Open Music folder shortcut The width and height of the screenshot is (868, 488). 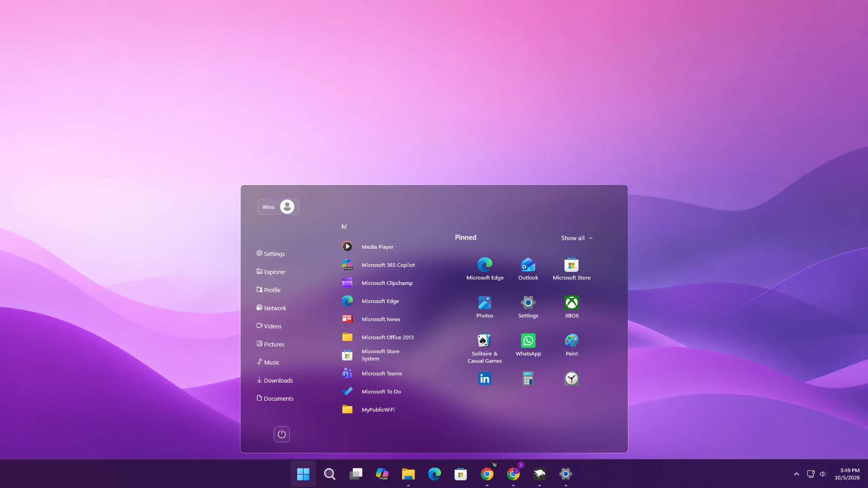pos(268,362)
